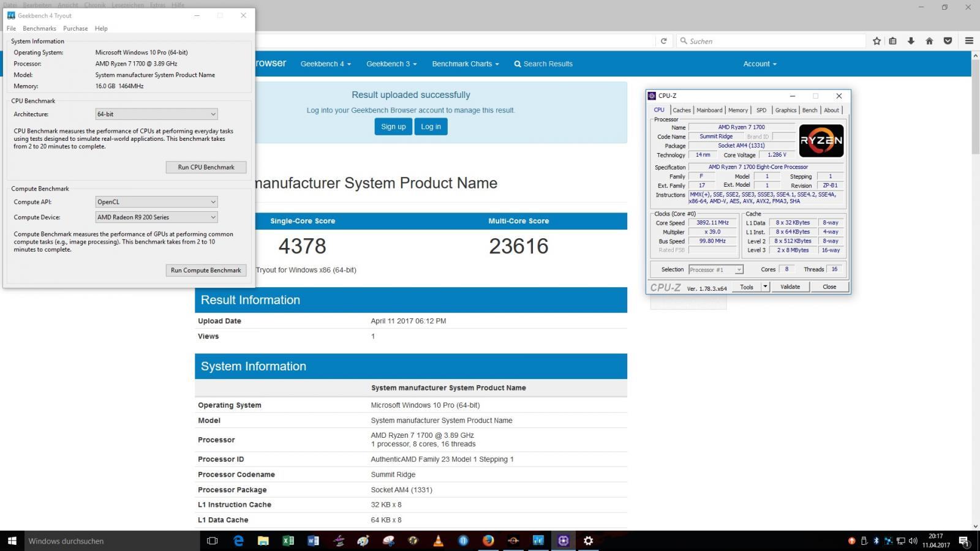Open the Windows Start menu
Screen dimensions: 980x551
click(12, 541)
